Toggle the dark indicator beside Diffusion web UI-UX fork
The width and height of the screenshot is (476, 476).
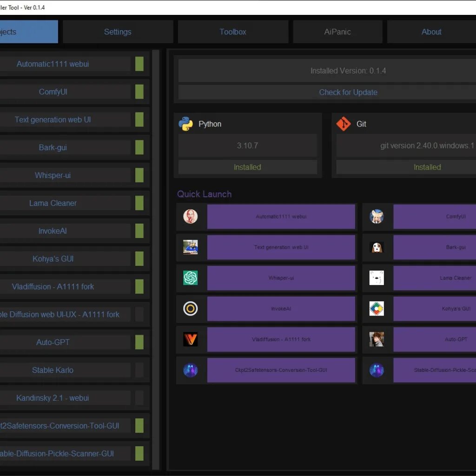point(139,314)
